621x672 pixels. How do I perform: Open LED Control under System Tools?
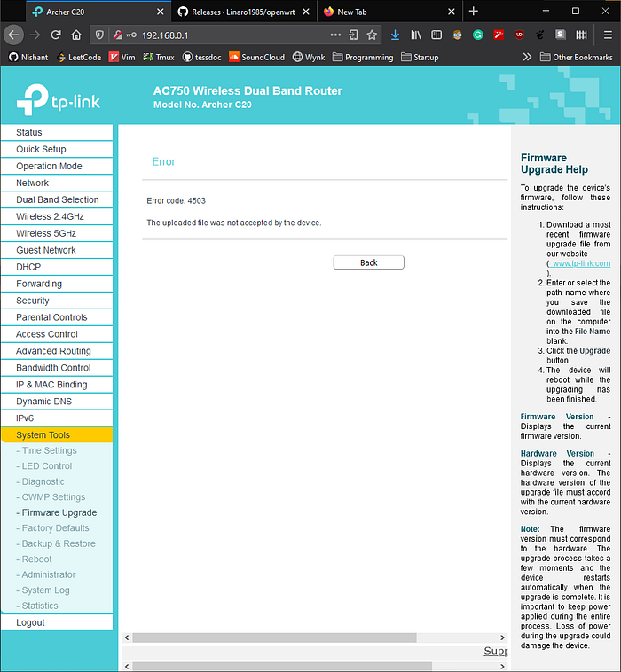coord(47,465)
